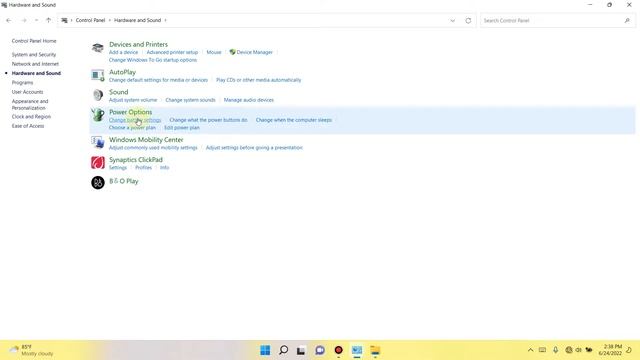Click the battery tray icon
The width and height of the screenshot is (640, 360).
(589, 350)
